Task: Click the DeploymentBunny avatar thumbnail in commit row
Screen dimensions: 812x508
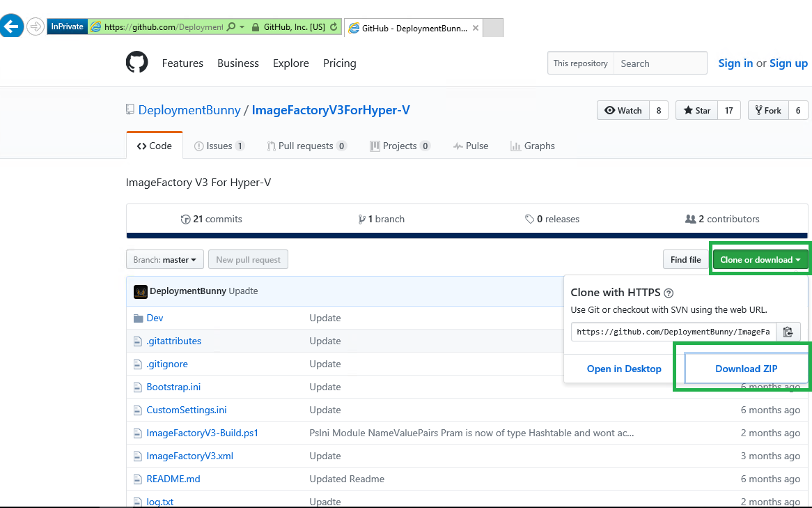Action: 141,292
